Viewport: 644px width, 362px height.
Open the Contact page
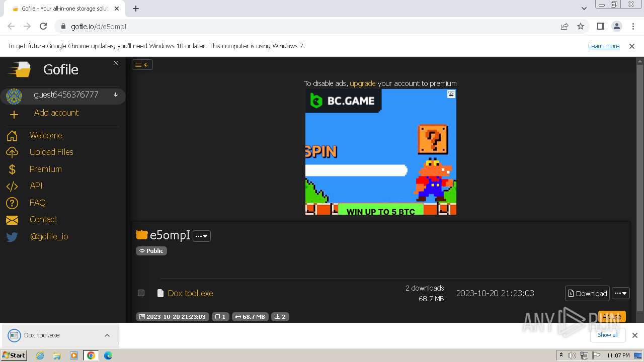(43, 219)
